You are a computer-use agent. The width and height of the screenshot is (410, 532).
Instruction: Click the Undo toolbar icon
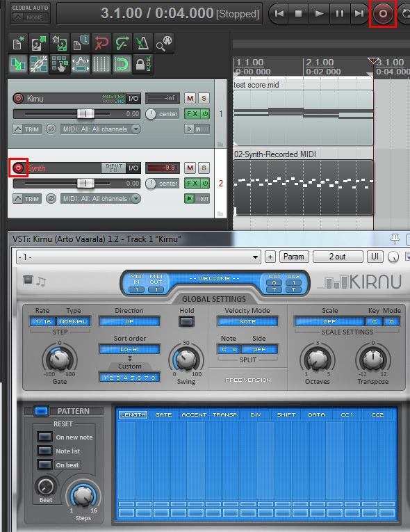tap(101, 43)
